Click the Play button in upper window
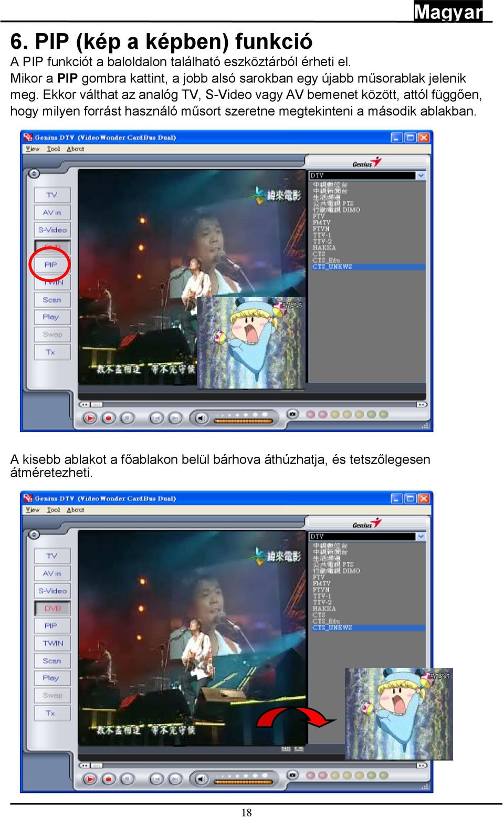 (x=90, y=418)
